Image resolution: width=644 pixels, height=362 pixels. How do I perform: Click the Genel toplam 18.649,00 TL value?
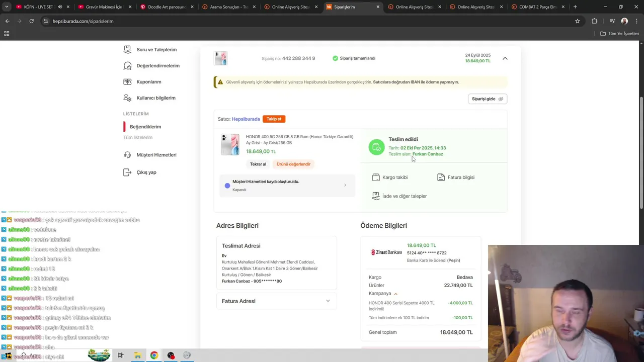456,332
